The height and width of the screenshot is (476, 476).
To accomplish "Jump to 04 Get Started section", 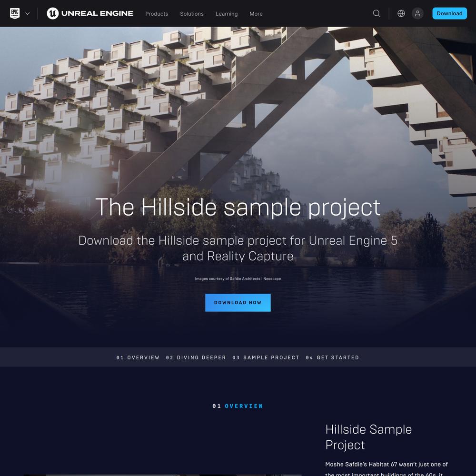I will click(x=332, y=357).
